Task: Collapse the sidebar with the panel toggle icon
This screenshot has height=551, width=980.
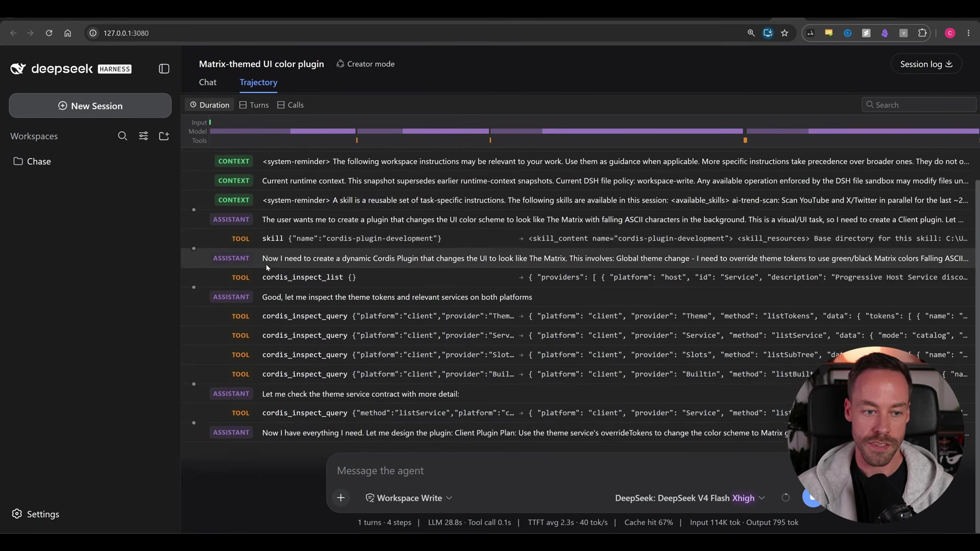Action: click(x=164, y=69)
